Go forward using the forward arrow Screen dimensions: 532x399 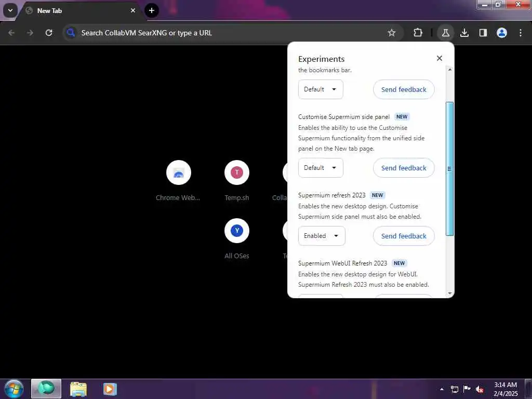coord(30,33)
